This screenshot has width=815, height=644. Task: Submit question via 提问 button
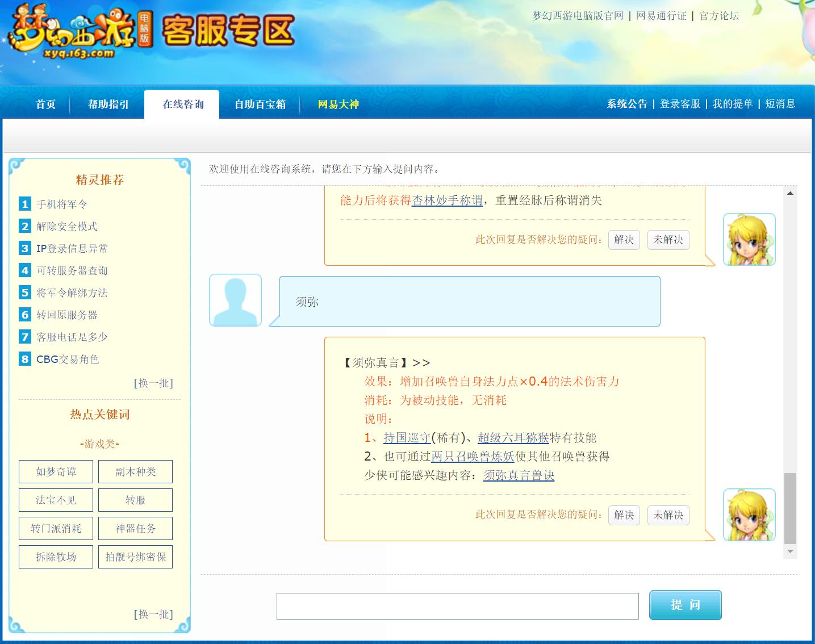[x=685, y=605]
